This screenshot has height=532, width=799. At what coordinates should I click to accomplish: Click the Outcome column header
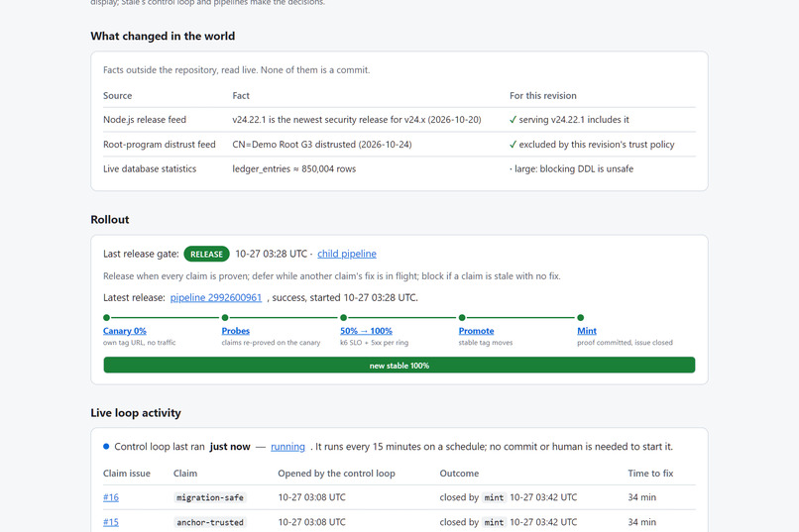459,474
